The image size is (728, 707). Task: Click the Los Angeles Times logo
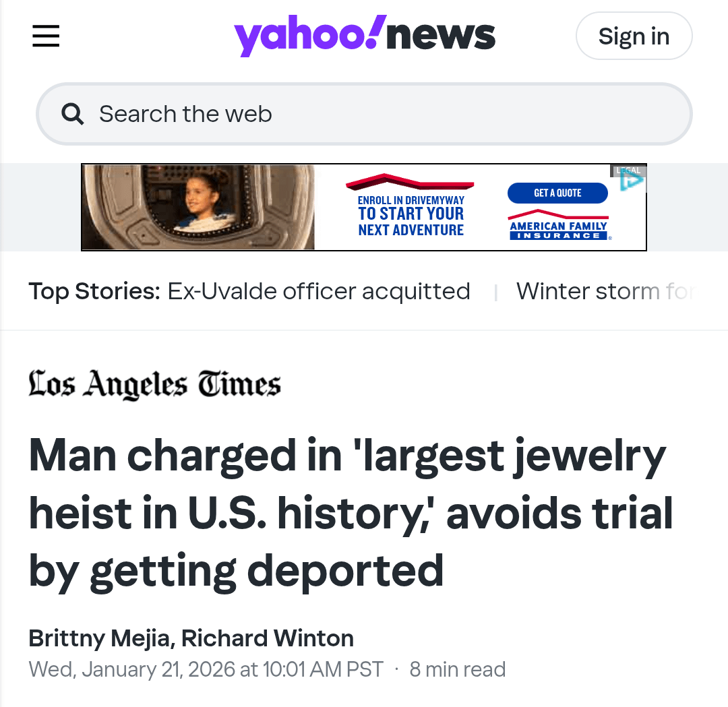[154, 385]
